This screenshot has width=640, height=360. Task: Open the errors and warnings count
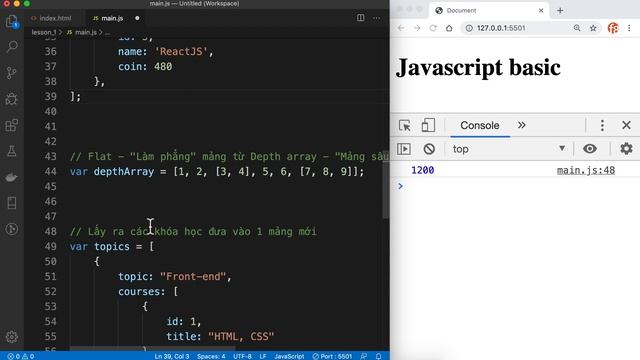[x=20, y=356]
